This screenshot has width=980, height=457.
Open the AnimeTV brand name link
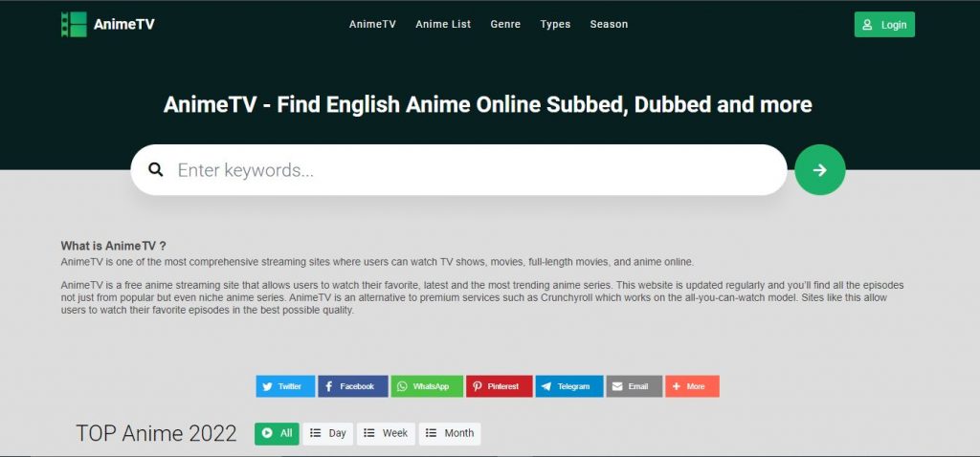(x=123, y=24)
